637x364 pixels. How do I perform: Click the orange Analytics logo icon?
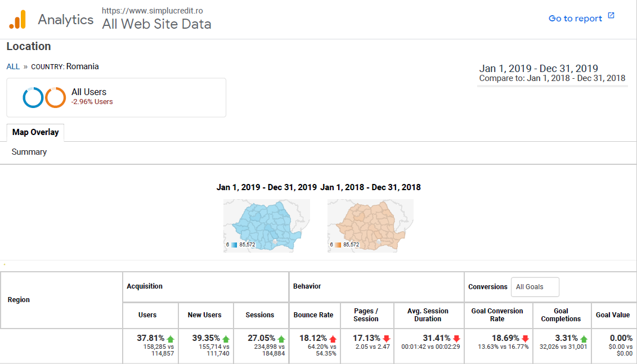17,20
